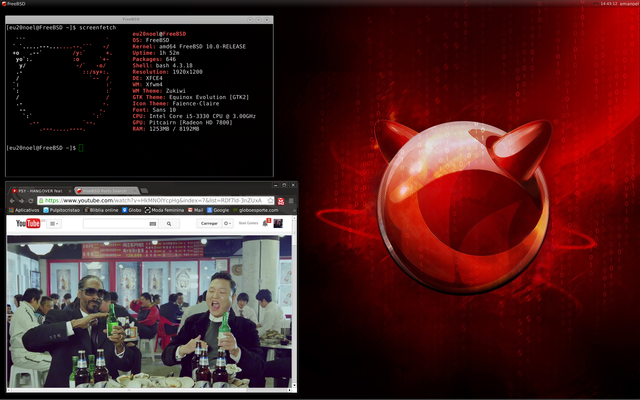Click the "RAM: 1253MB / 8192MB" line
The height and width of the screenshot is (400, 640).
click(x=166, y=129)
